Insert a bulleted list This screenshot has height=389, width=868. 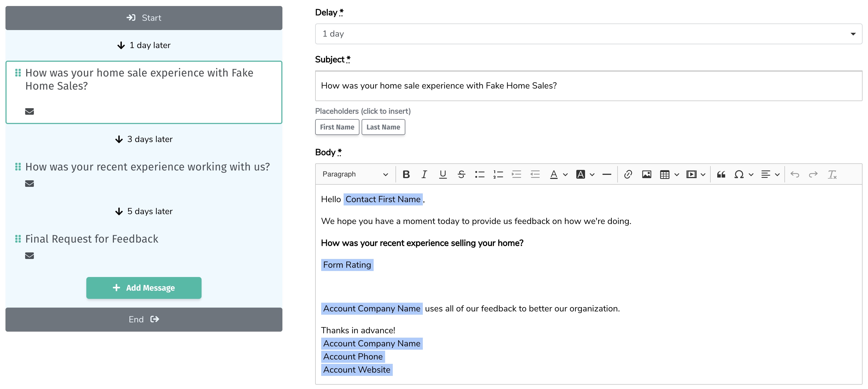pos(480,174)
